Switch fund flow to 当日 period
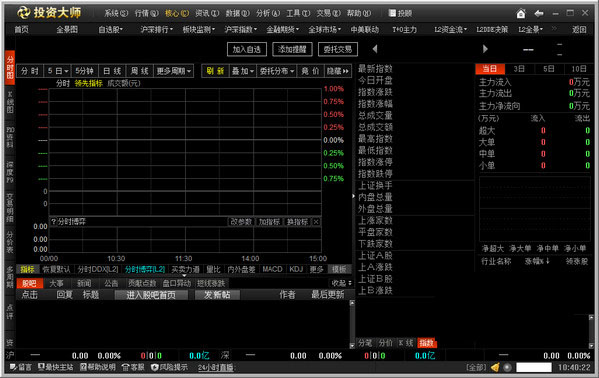Viewport: 599px width, 378px height. point(490,69)
